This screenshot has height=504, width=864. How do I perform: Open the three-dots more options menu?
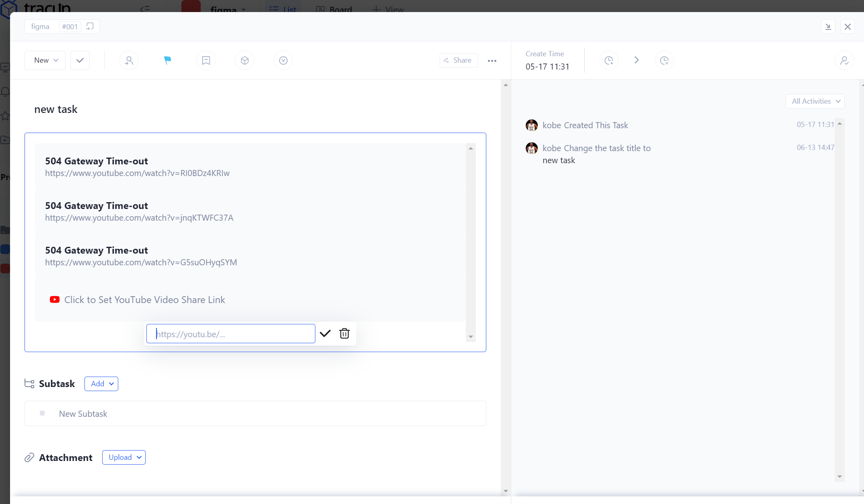pyautogui.click(x=492, y=61)
